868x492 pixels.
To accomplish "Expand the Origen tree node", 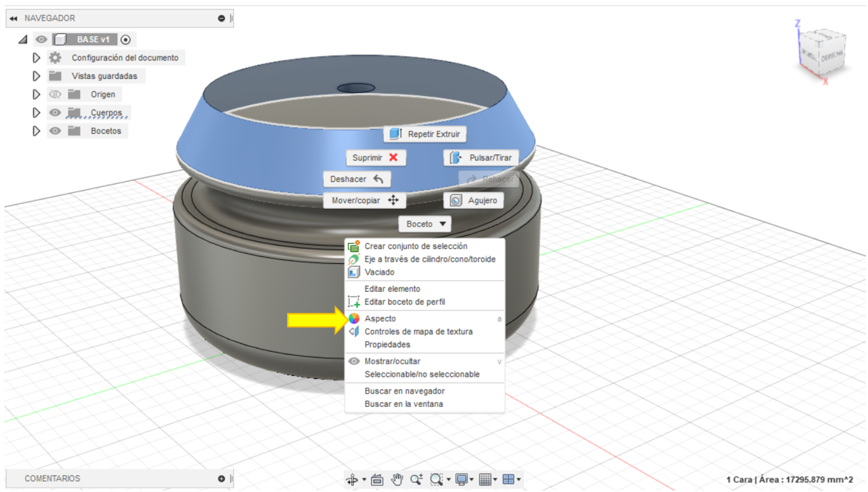I will [x=37, y=95].
